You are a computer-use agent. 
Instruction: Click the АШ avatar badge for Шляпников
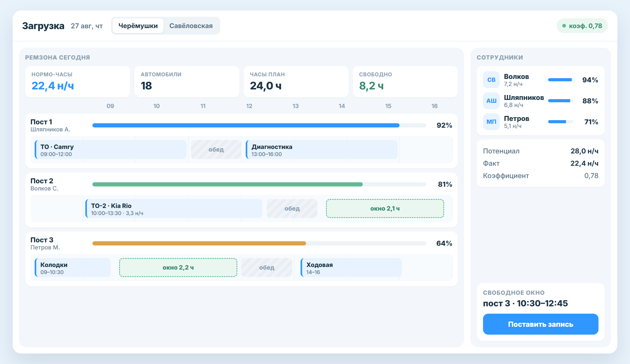click(491, 101)
